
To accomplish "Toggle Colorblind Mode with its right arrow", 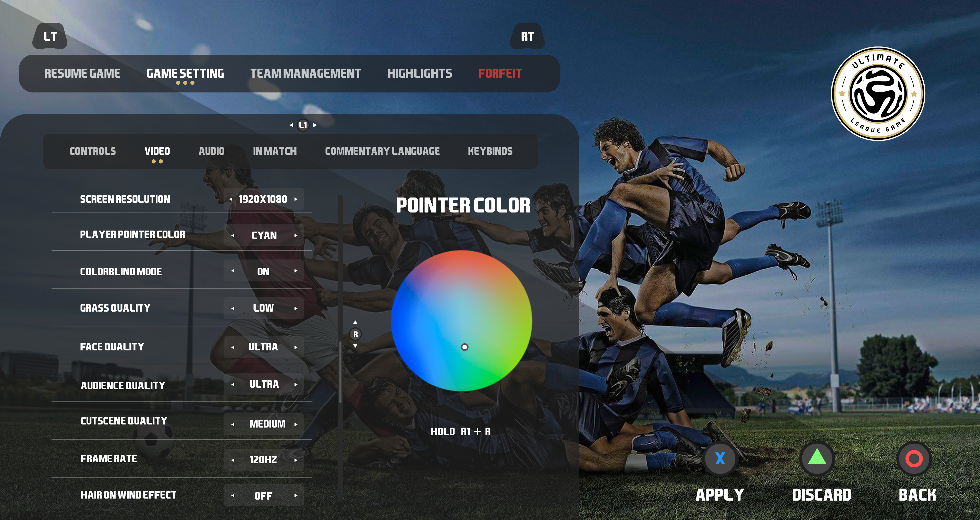I will click(296, 271).
